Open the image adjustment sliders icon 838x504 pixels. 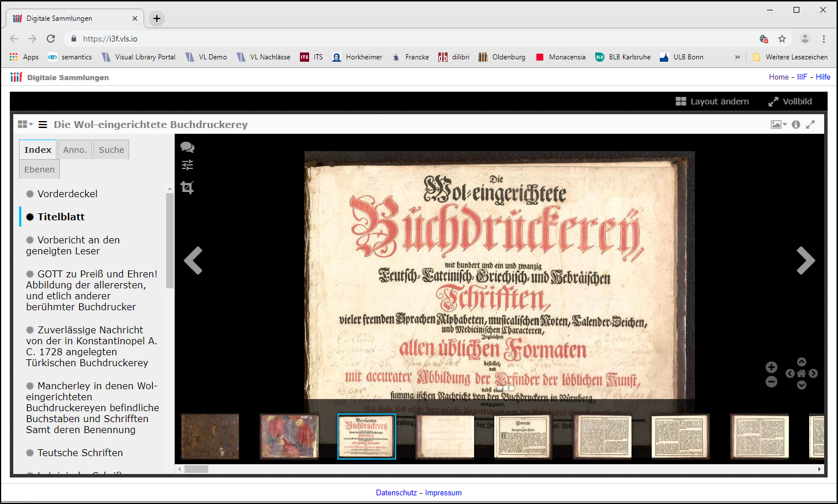tap(187, 165)
